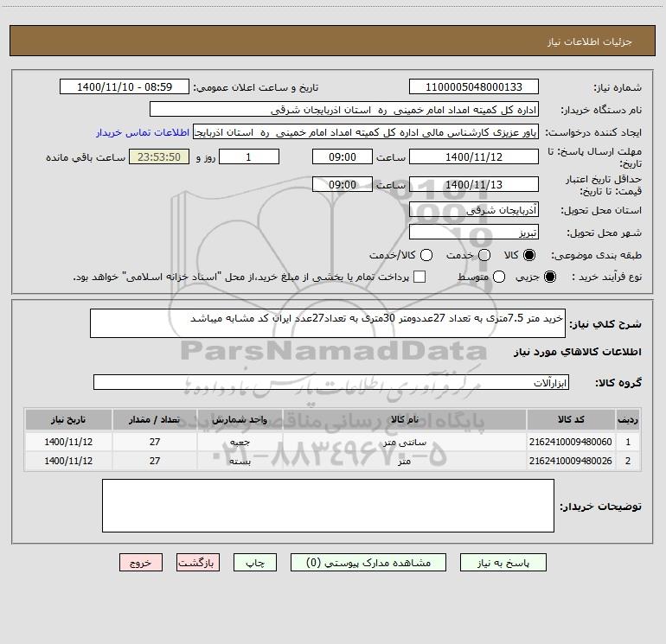Select the کالا radio button
Screen dimensions: 666x644
click(529, 255)
